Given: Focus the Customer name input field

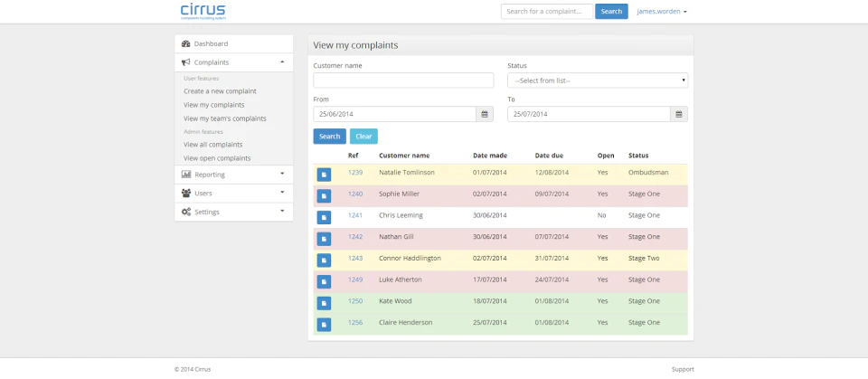Looking at the screenshot, I should (403, 81).
